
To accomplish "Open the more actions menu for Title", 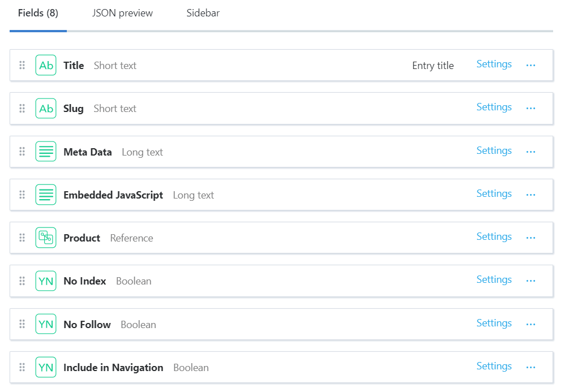I will coord(530,66).
